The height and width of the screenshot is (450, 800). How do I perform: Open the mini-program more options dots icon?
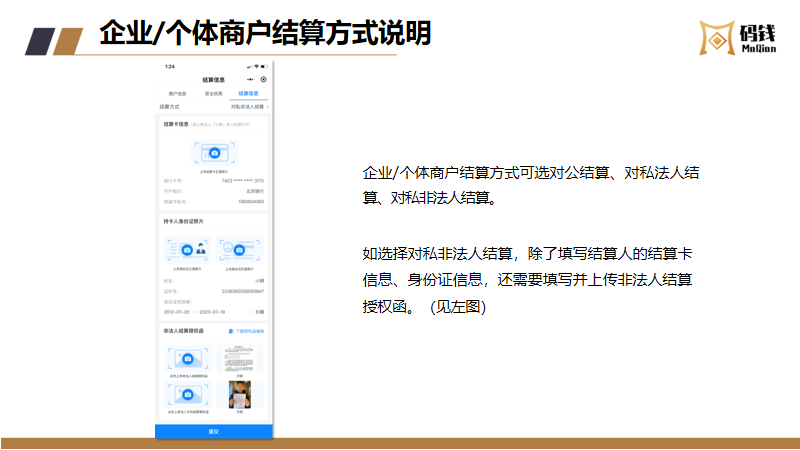250,79
